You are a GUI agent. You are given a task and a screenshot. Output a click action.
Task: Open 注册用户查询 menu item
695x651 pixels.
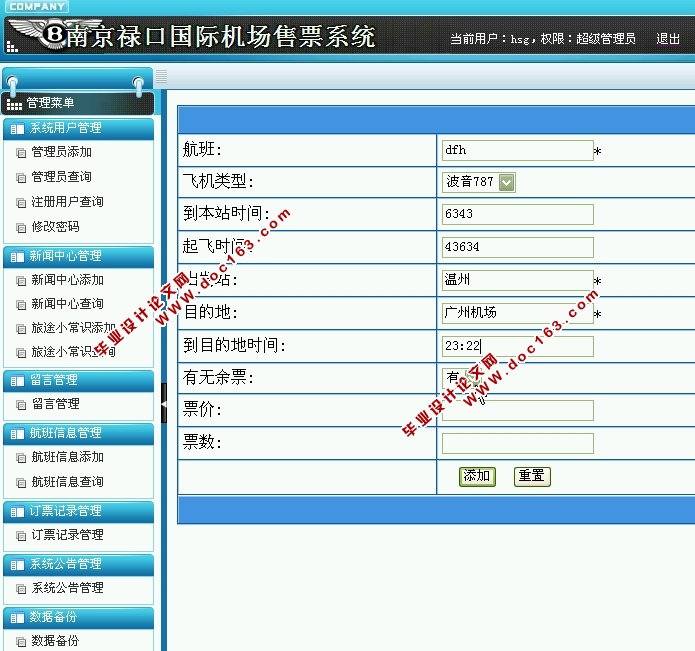pos(67,202)
